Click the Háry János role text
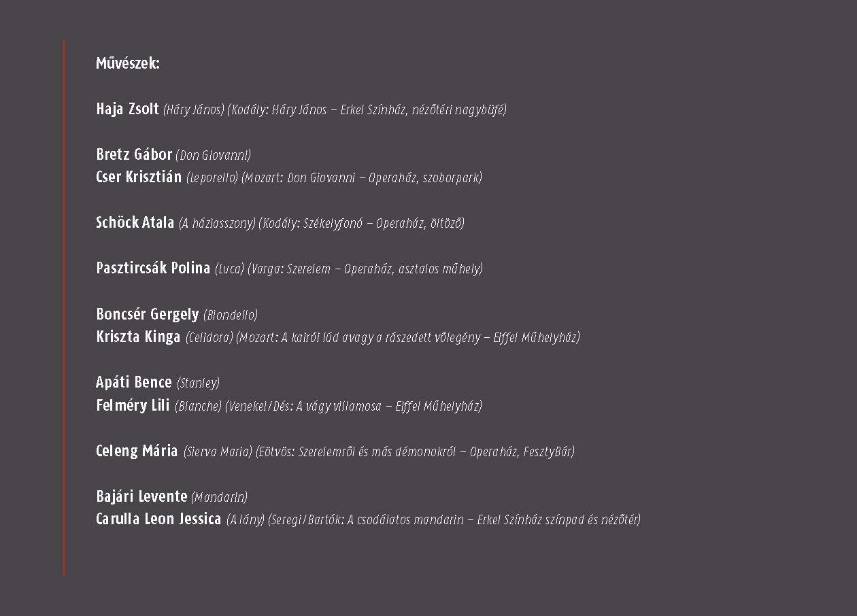 (194, 109)
